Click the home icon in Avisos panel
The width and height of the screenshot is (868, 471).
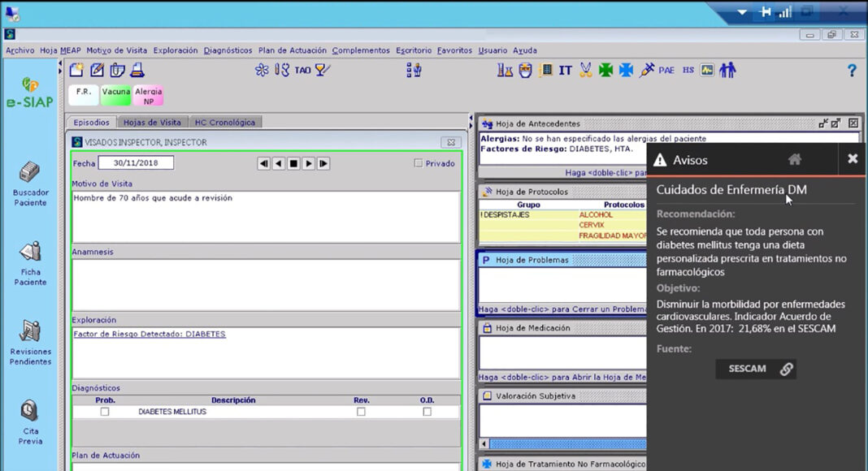[795, 159]
